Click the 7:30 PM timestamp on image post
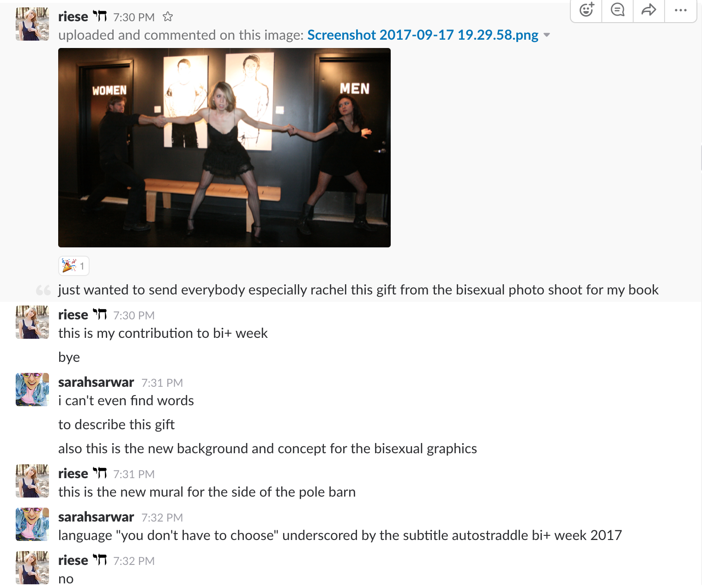This screenshot has height=588, width=702. 134,18
